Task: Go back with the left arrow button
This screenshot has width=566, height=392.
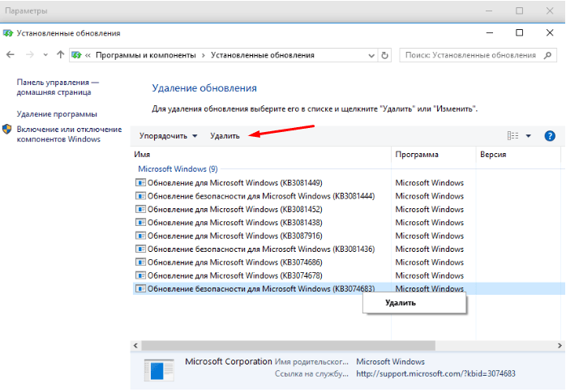Action: coord(11,55)
